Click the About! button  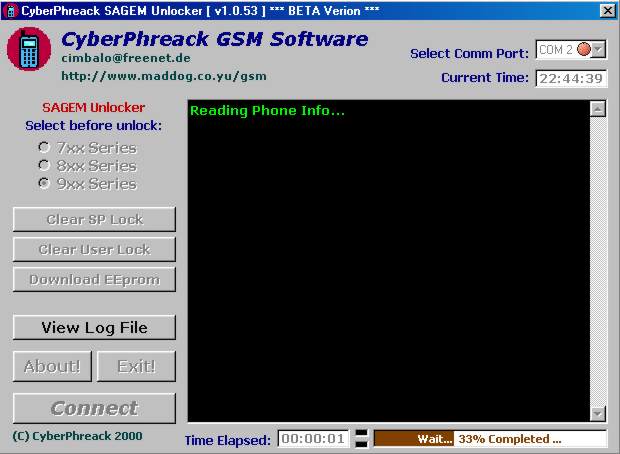click(52, 366)
